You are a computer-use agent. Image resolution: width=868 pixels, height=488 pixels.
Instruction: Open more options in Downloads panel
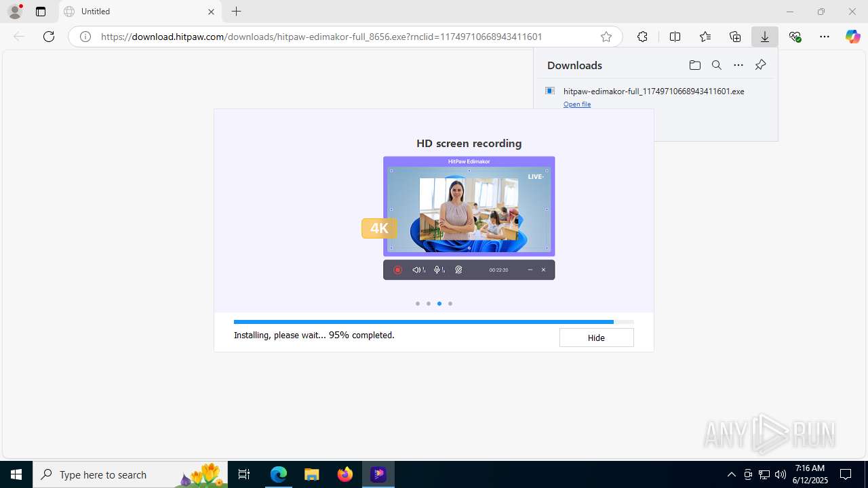pyautogui.click(x=738, y=65)
